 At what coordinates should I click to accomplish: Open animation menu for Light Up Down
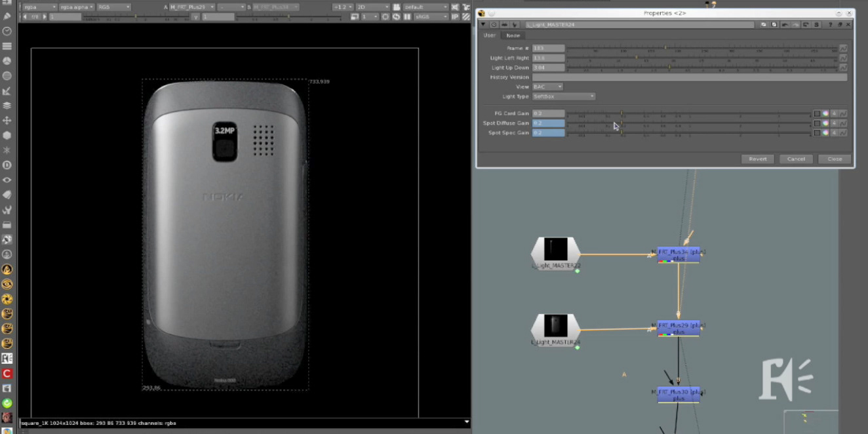click(843, 68)
